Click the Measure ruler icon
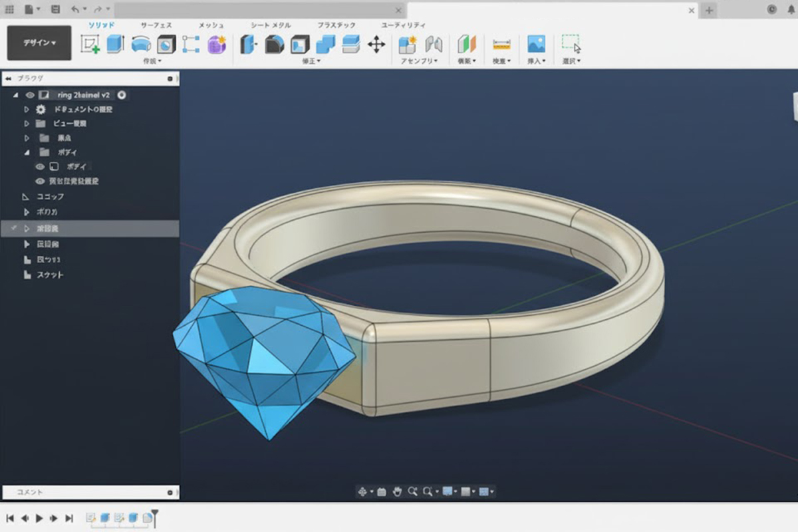 coord(501,45)
